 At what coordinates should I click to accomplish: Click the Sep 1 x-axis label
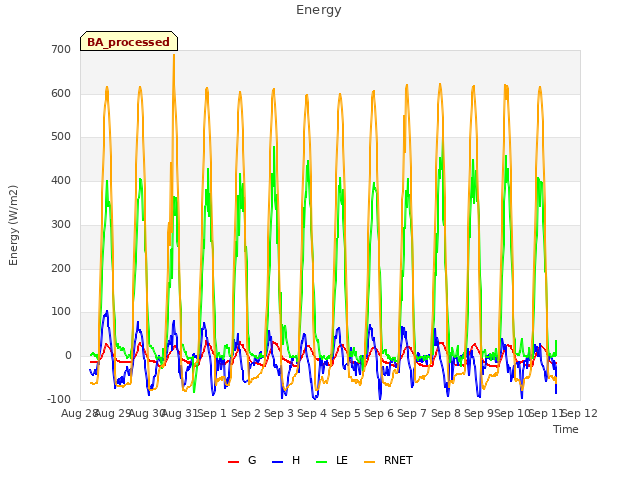[x=212, y=413]
